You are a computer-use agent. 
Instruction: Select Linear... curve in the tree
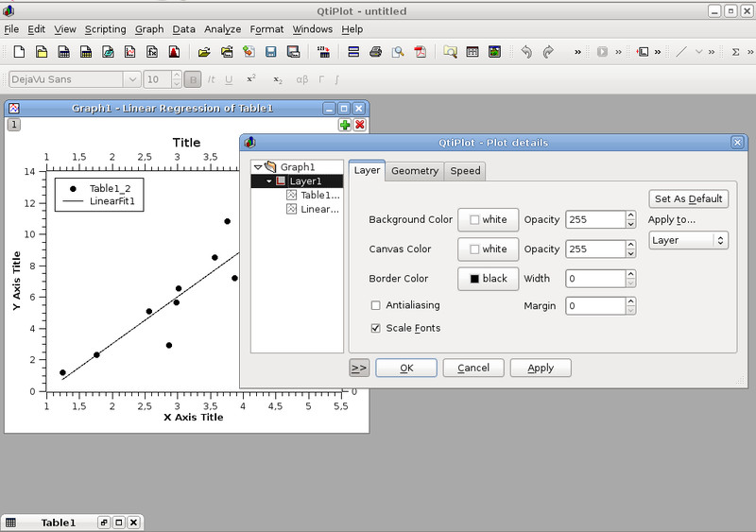[314, 209]
